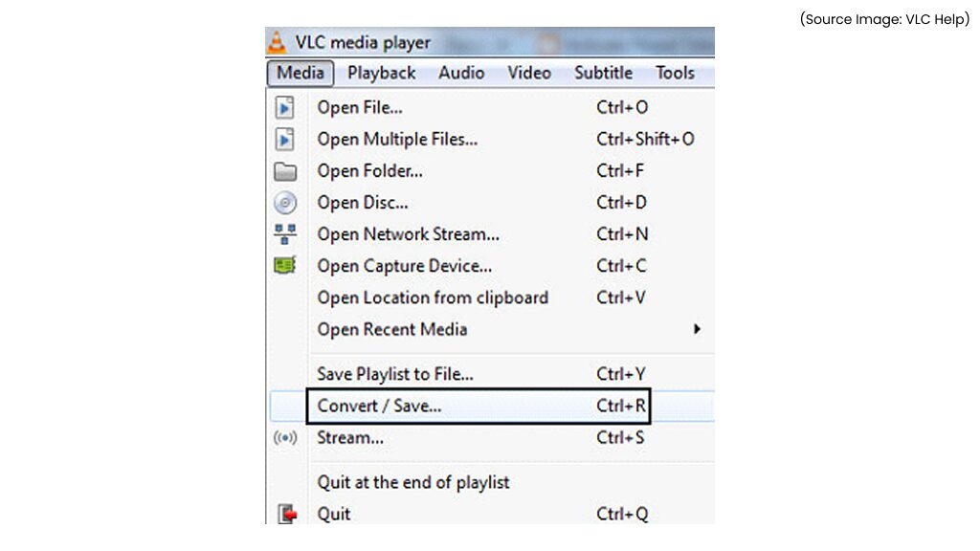
Task: Select the Open Disc icon
Action: (285, 202)
